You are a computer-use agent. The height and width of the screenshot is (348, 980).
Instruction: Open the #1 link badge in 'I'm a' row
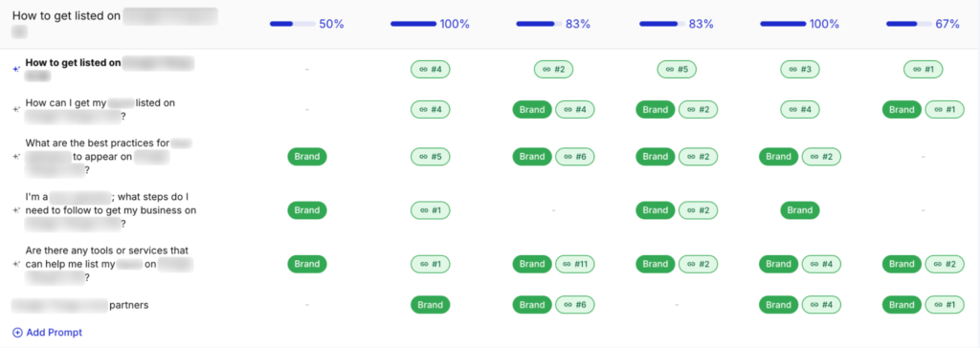click(430, 210)
